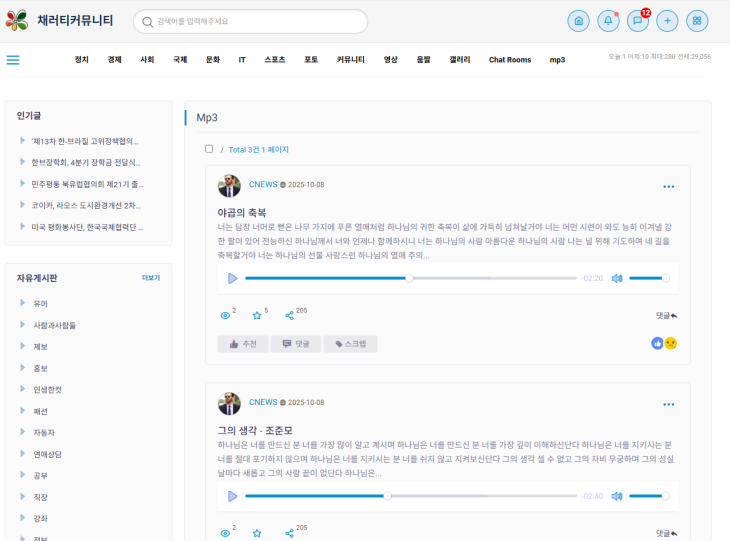Click the share icon on 야곱의 축복 post
The height and width of the screenshot is (541, 730).
289,315
